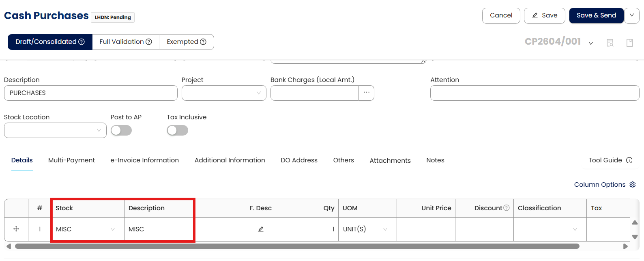Open the Stock Location dropdown
The width and height of the screenshot is (644, 261).
tap(55, 130)
